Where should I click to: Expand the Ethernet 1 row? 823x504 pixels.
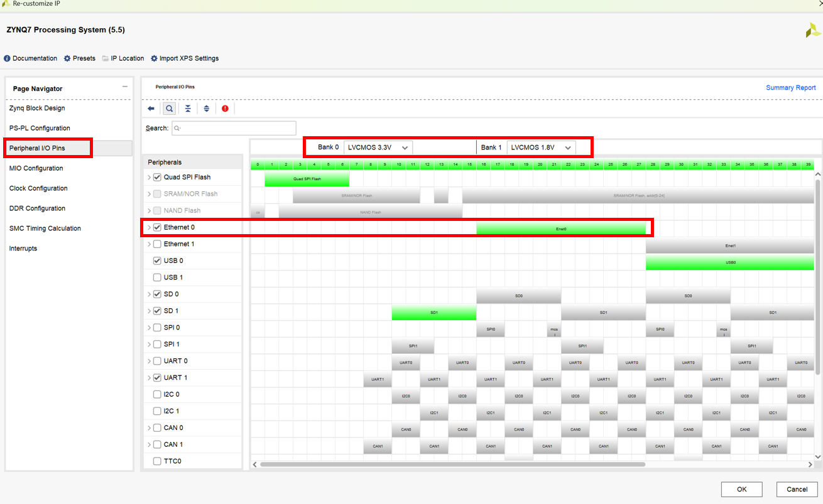click(x=149, y=244)
